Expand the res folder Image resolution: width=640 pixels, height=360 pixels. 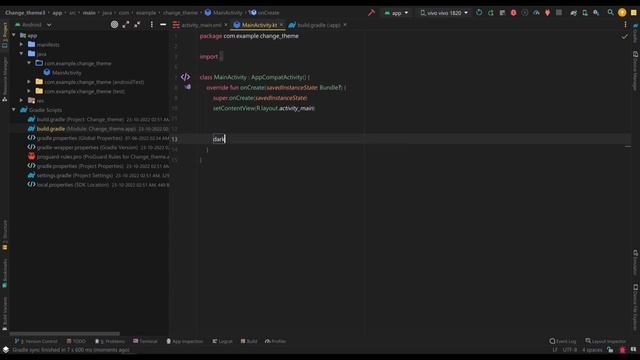click(21, 100)
